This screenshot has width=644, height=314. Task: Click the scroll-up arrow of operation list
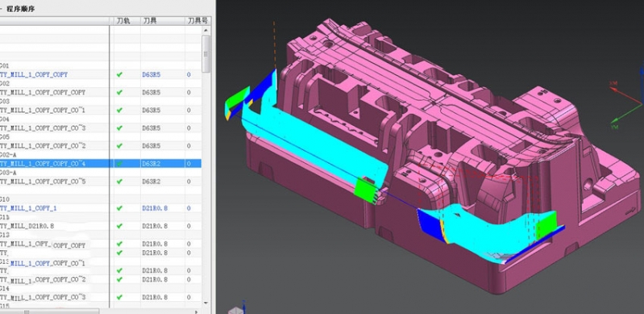point(206,30)
